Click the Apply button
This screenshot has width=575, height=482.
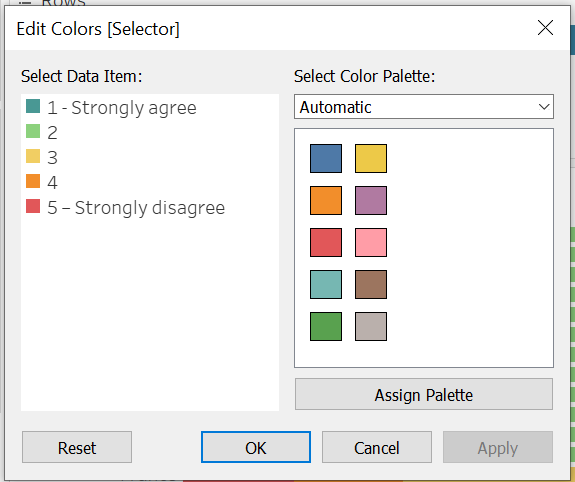[498, 447]
